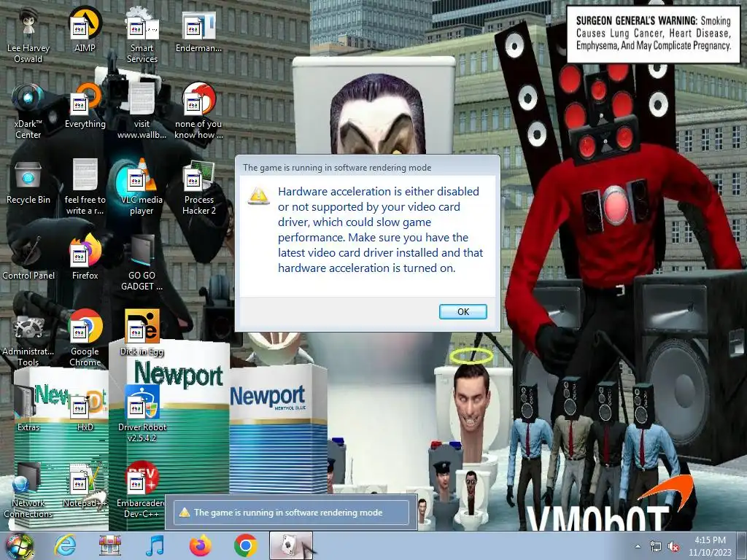This screenshot has height=560, width=747.
Task: Select the Driver Robot v2.5.4.2 shortcut
Action: pyautogui.click(x=142, y=415)
